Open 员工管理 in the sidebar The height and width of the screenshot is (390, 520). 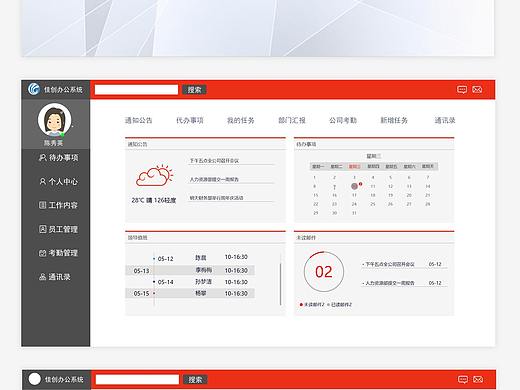[58, 229]
